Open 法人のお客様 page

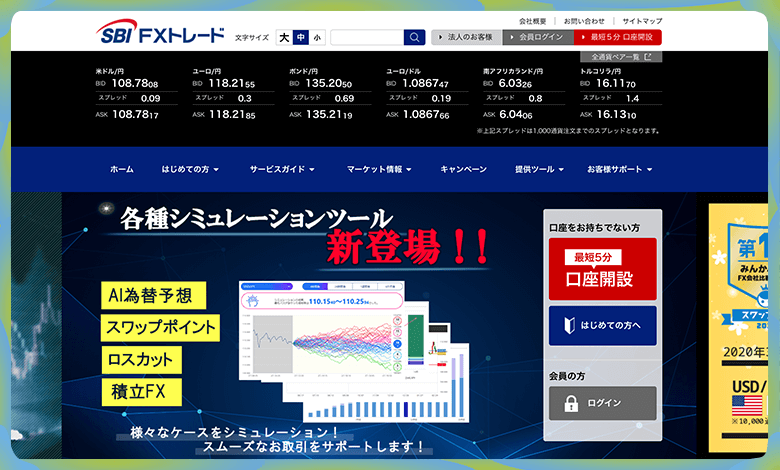coord(467,37)
